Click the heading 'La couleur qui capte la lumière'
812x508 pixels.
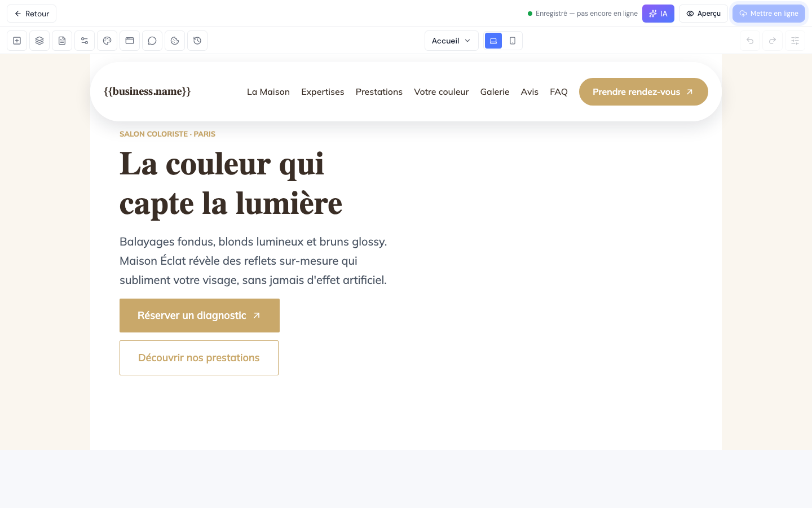pos(231,183)
